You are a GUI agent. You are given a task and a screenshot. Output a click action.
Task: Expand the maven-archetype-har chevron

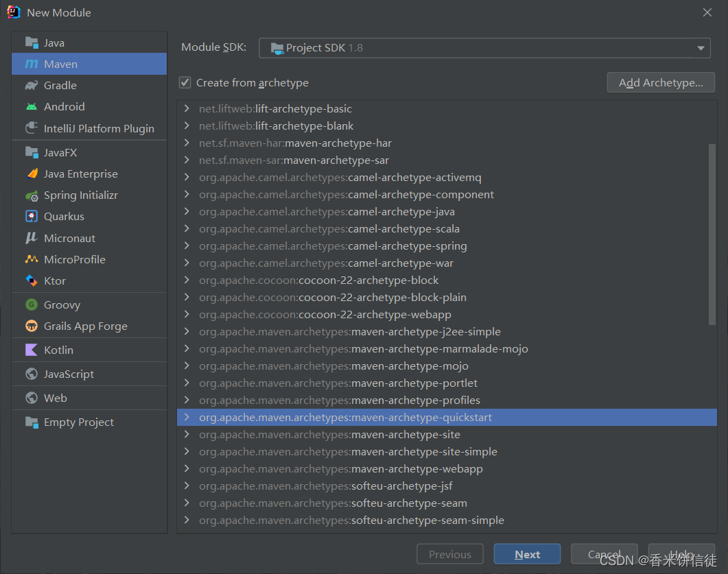coord(187,143)
